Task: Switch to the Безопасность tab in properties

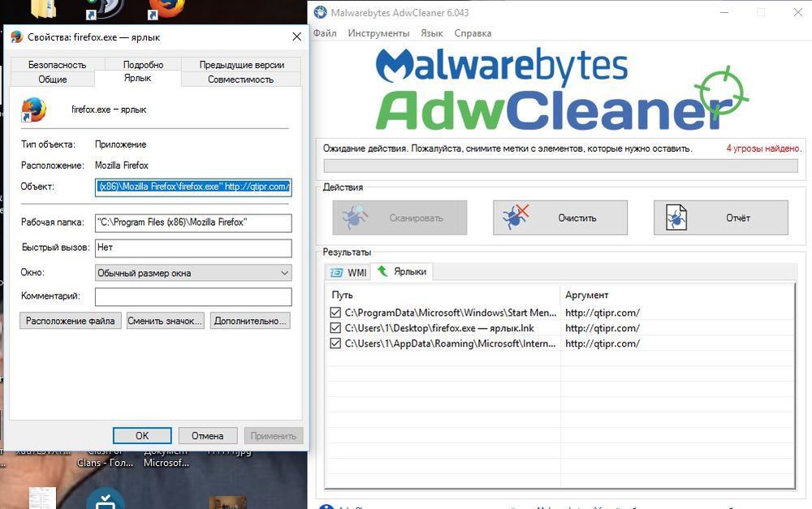Action: (x=58, y=65)
